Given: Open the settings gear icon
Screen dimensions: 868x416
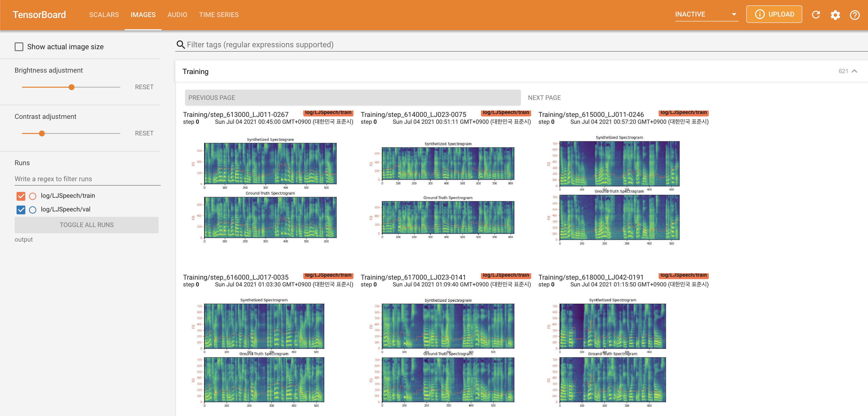Looking at the screenshot, I should coord(835,15).
